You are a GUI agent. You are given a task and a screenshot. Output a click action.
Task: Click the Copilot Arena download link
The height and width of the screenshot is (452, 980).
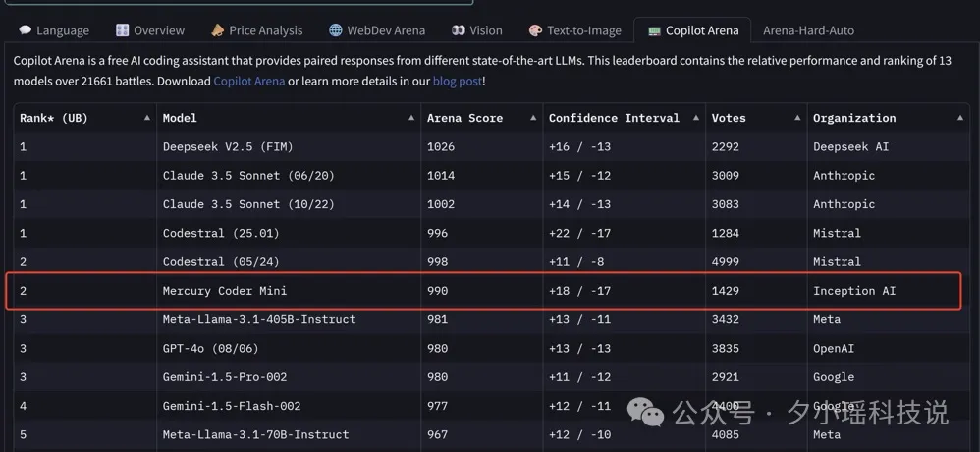click(x=248, y=81)
